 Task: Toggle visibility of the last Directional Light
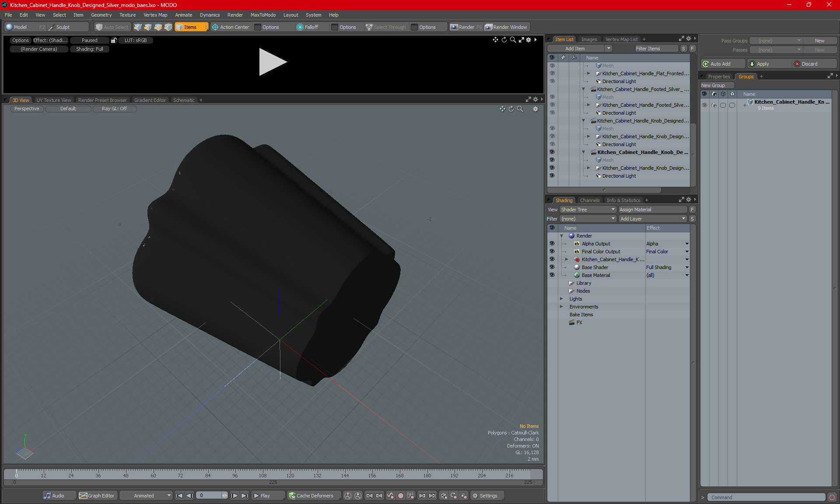(552, 176)
